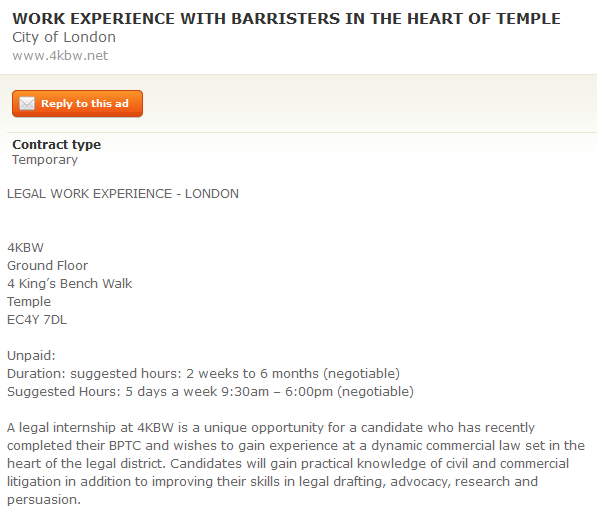
Task: Click the 'Suggested Hours: 5 days a week' line
Action: tap(210, 392)
